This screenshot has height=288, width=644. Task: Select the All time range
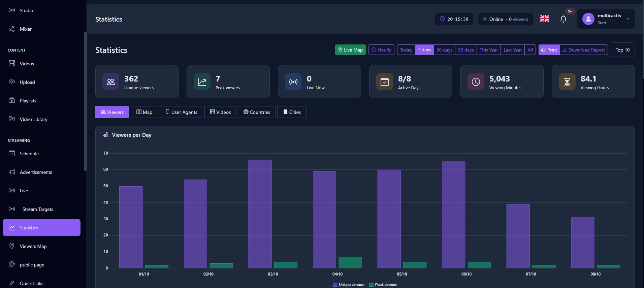click(x=530, y=50)
